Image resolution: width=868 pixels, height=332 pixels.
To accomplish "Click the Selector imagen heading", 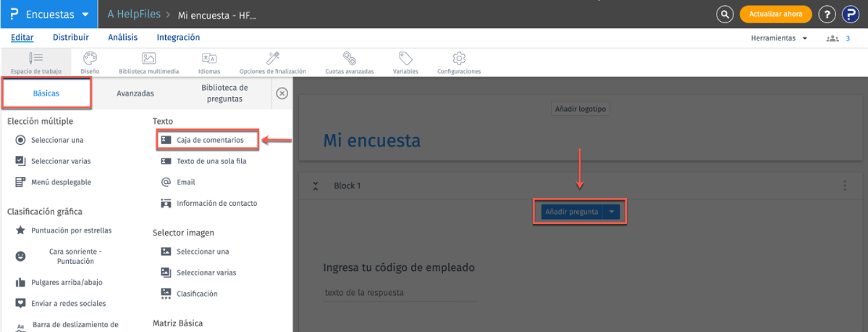I will pos(183,233).
